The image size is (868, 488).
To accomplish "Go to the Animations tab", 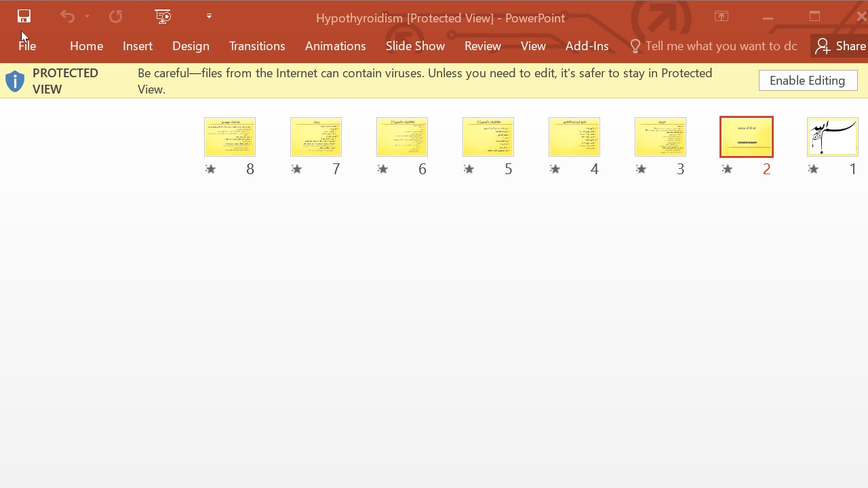I will click(335, 46).
